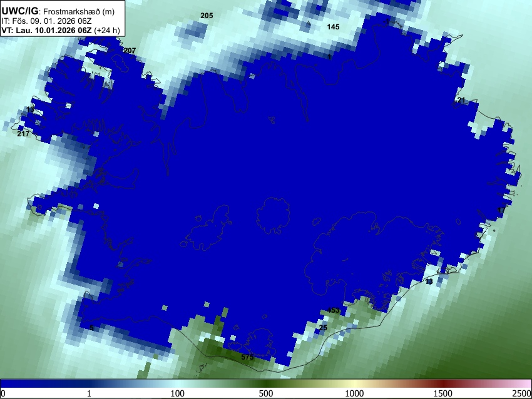Click the dark green section of the colorbar
This screenshot has width=532, height=399.
coord(266,384)
